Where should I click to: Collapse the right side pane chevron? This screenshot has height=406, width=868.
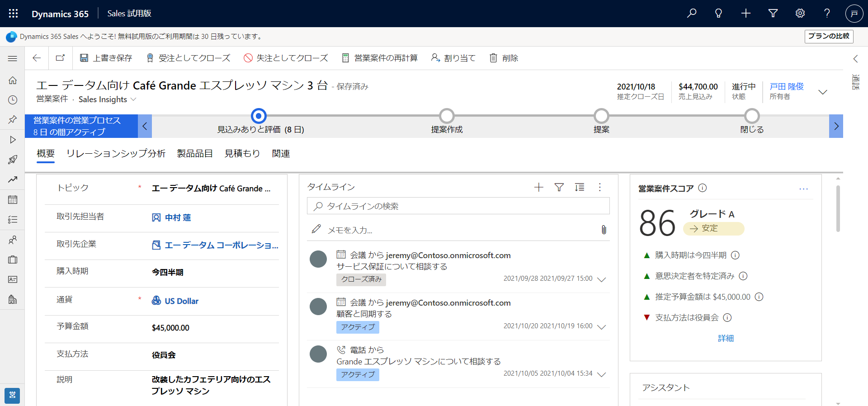tap(855, 58)
